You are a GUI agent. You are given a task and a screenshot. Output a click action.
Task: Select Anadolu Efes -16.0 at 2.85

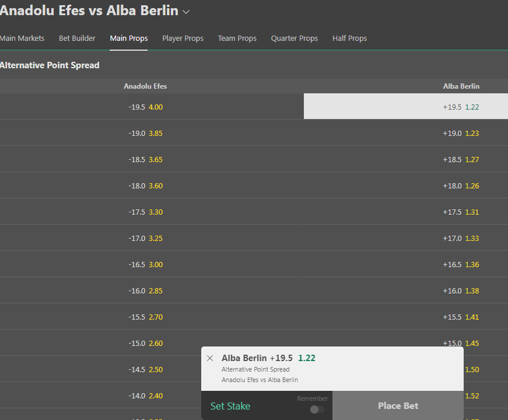(x=152, y=290)
